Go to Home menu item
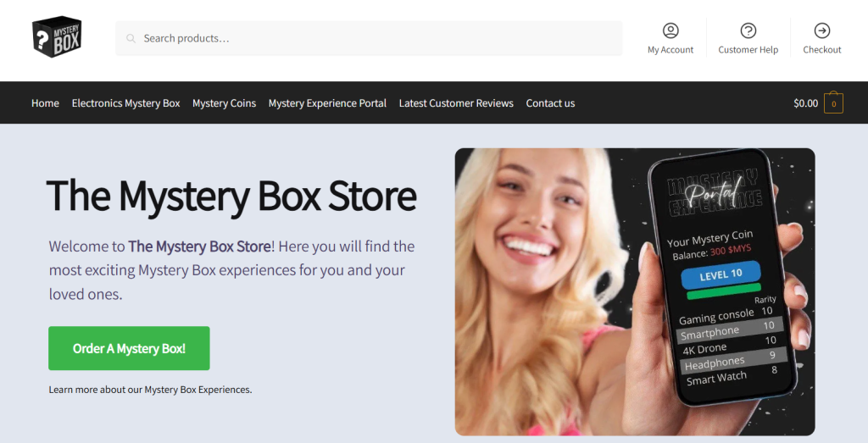 coord(46,102)
